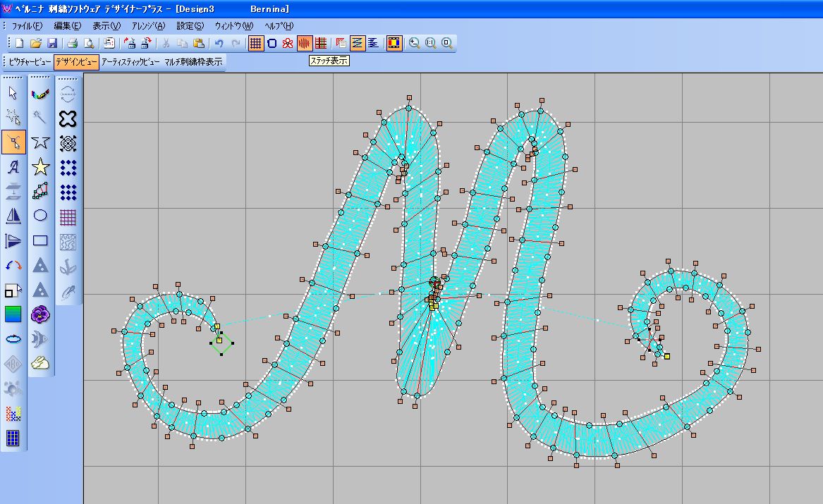Screen dimensions: 823x504
Task: Choose the white rabbit icon tool
Action: coord(40,363)
